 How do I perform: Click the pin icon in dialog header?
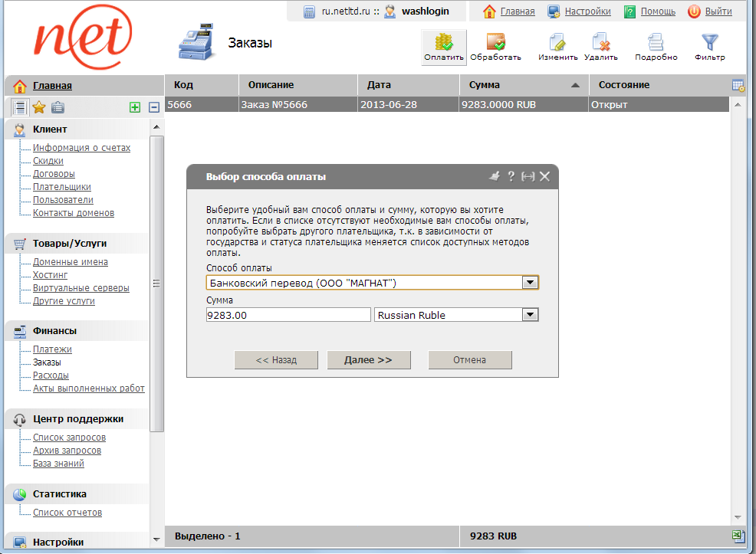495,176
